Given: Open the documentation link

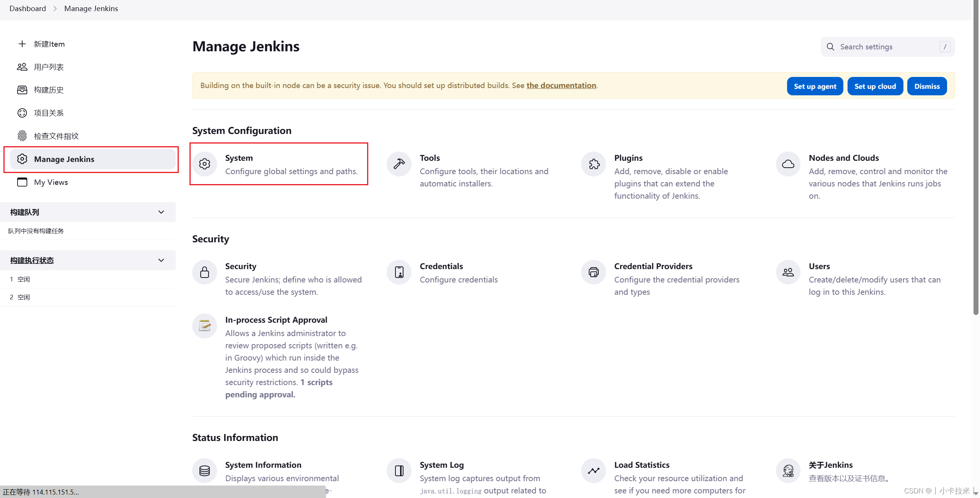Looking at the screenshot, I should (x=561, y=85).
